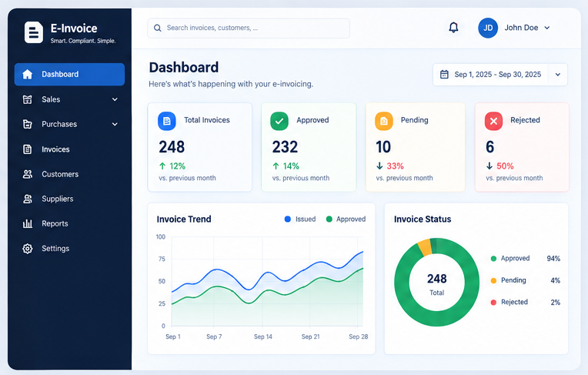Click the Suppliers person icon
The height and width of the screenshot is (375, 588).
[x=28, y=199]
